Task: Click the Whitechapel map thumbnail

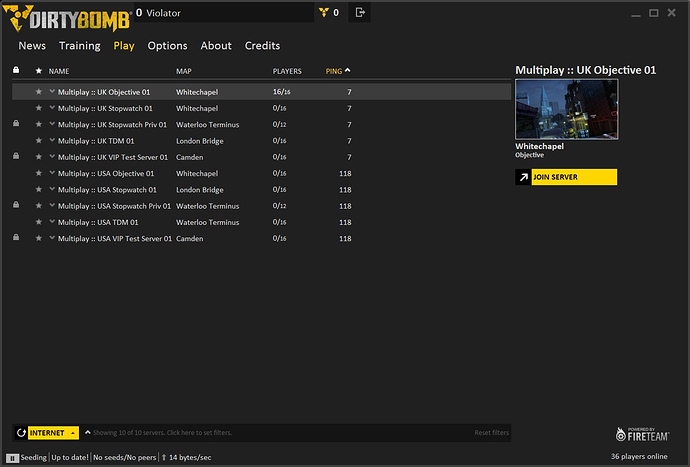Action: 566,109
